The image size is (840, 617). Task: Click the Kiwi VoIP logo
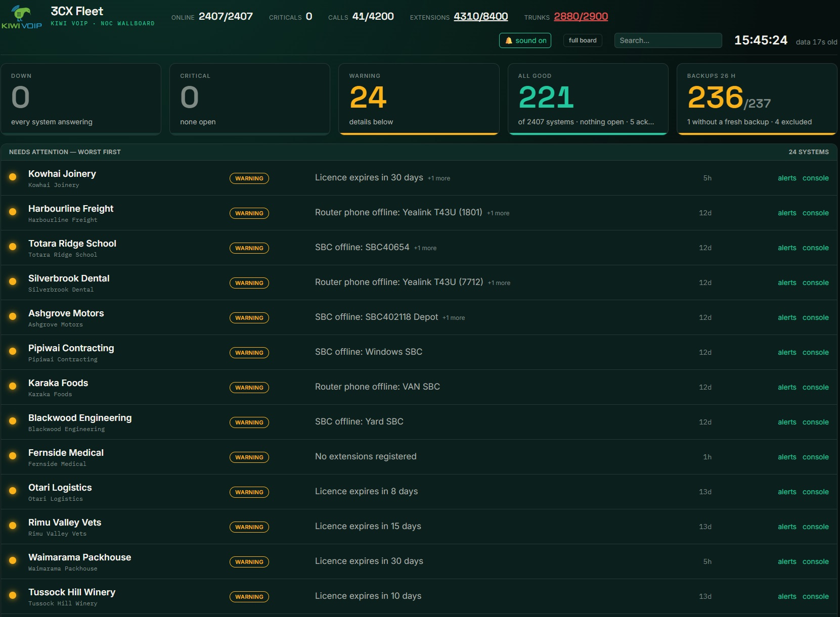point(22,17)
